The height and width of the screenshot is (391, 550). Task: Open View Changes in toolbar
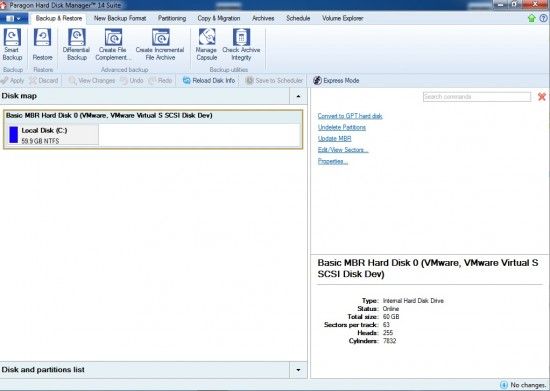[92, 81]
